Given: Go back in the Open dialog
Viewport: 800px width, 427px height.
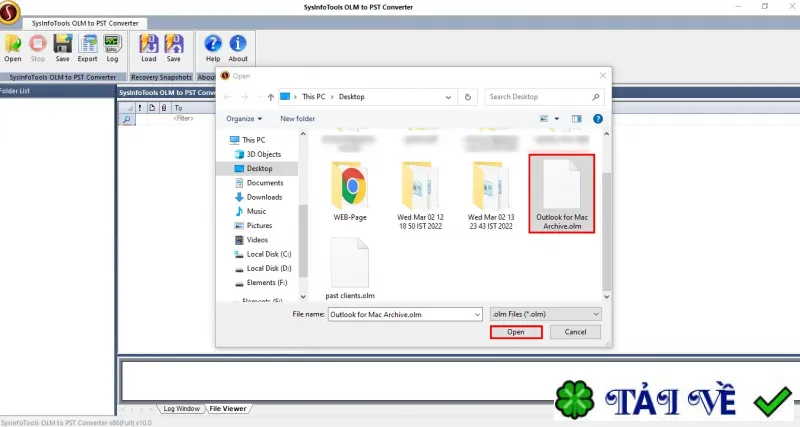Looking at the screenshot, I should (x=228, y=97).
